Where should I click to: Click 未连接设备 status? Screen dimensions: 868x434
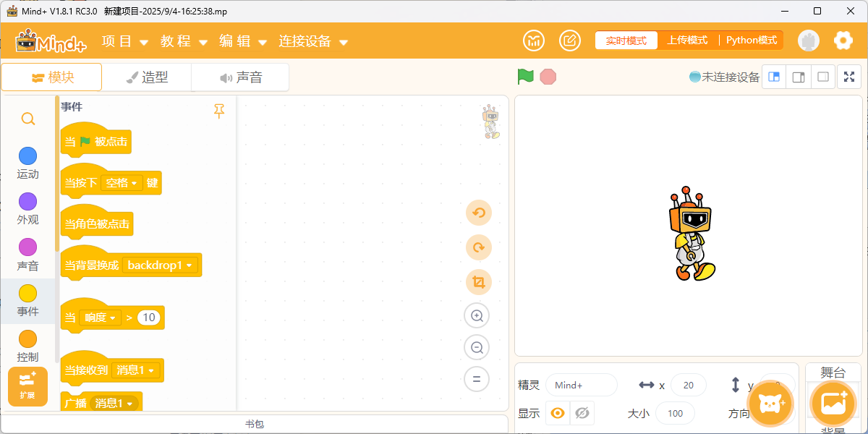pyautogui.click(x=725, y=77)
